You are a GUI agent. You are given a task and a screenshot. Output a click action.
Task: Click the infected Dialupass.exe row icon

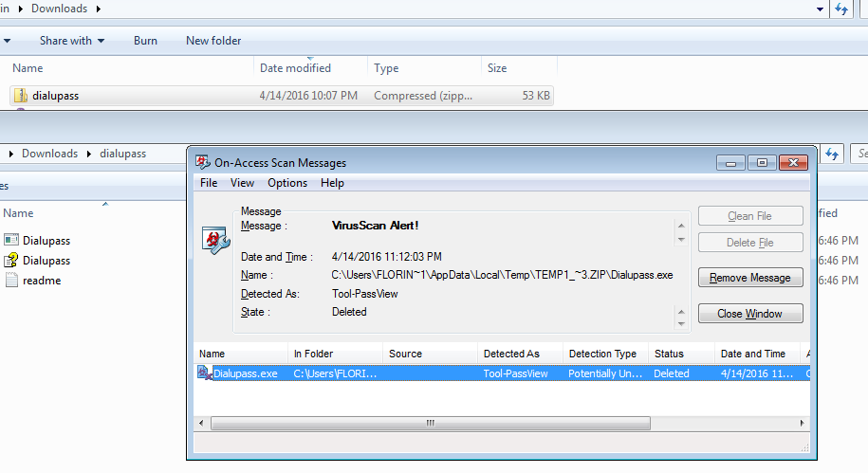point(205,373)
